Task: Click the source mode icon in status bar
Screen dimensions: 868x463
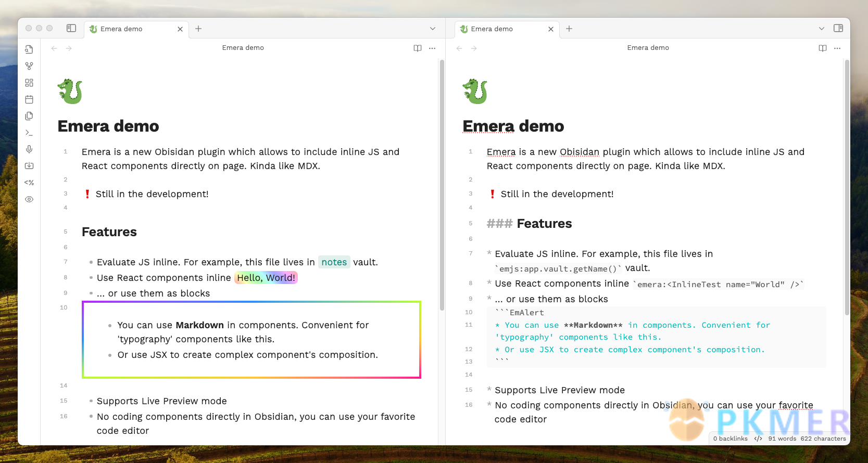Action: [x=758, y=439]
